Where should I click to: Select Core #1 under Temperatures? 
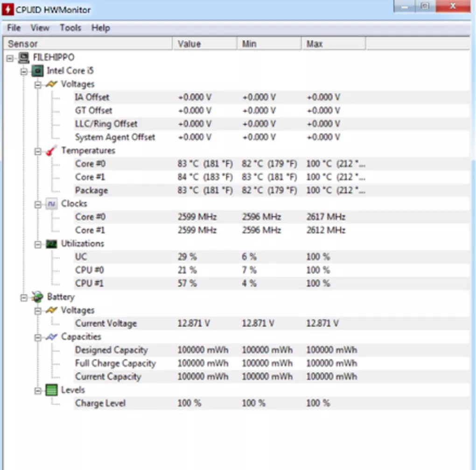coord(272,177)
